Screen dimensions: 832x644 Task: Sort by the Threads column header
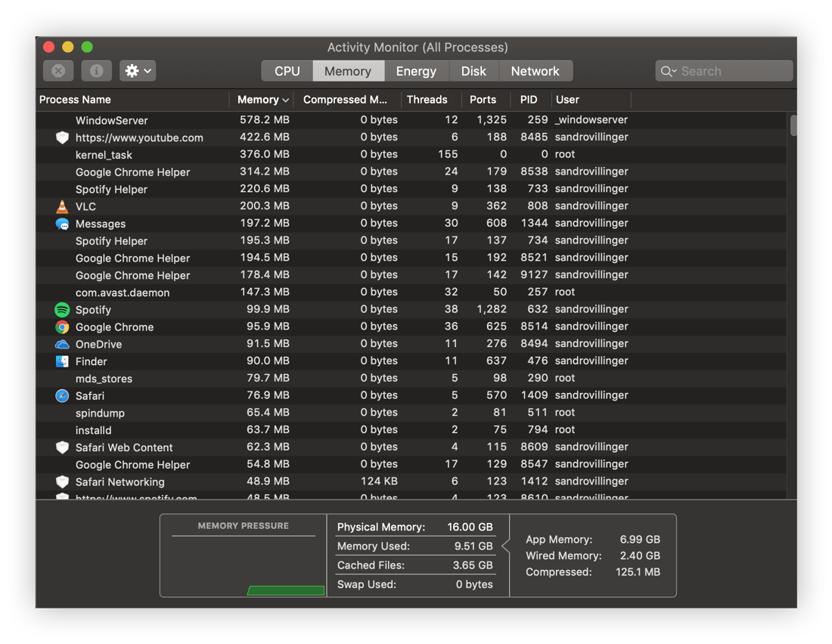click(x=429, y=99)
